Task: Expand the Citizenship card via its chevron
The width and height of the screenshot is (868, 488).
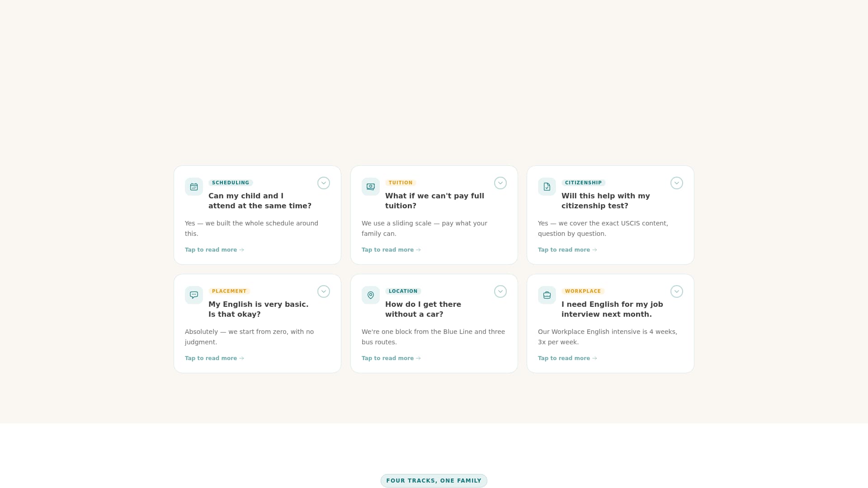Action: click(x=676, y=183)
